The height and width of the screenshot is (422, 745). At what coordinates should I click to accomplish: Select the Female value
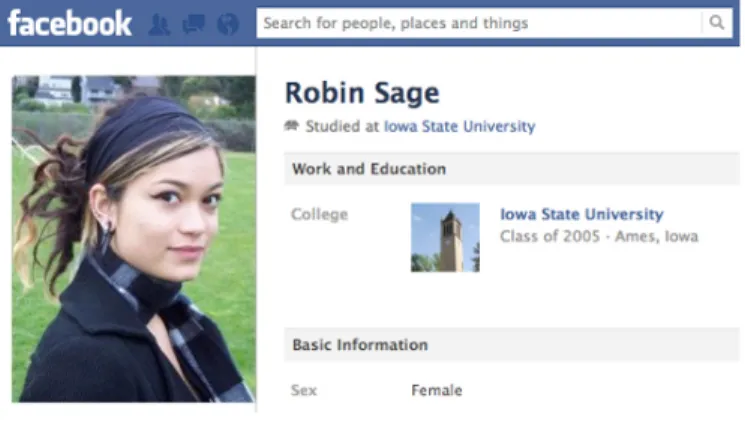437,390
